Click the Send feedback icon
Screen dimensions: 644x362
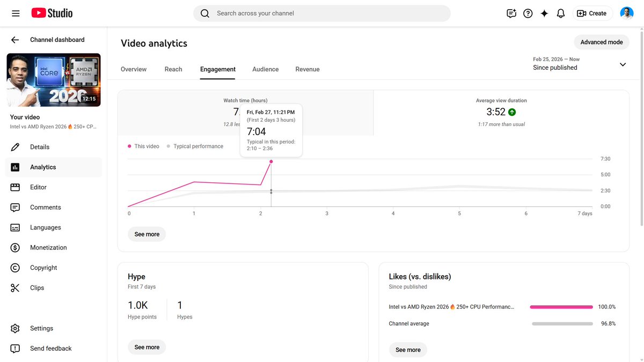pyautogui.click(x=15, y=349)
